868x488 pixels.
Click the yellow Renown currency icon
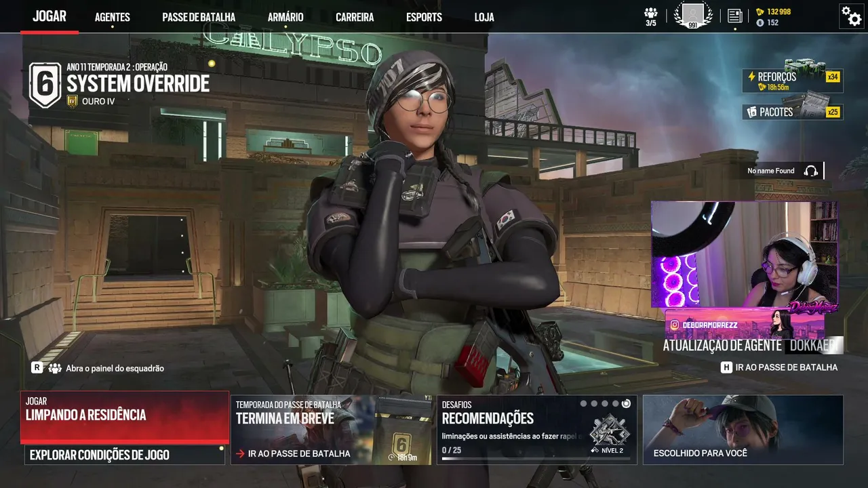760,12
